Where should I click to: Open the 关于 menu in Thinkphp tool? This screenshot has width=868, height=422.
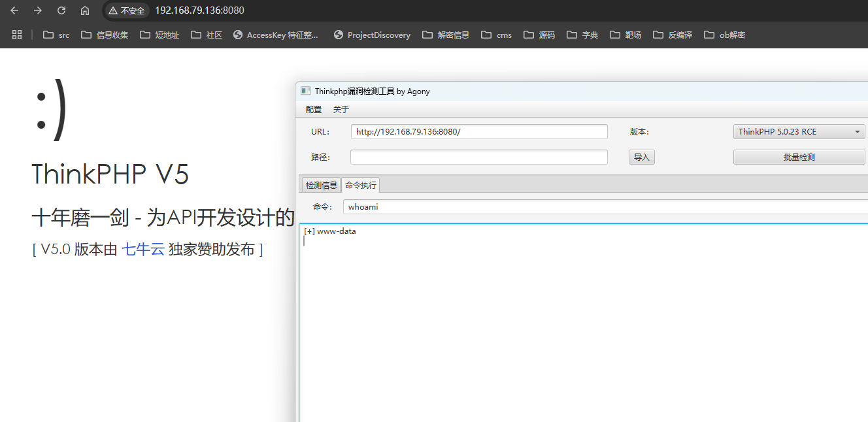[341, 109]
